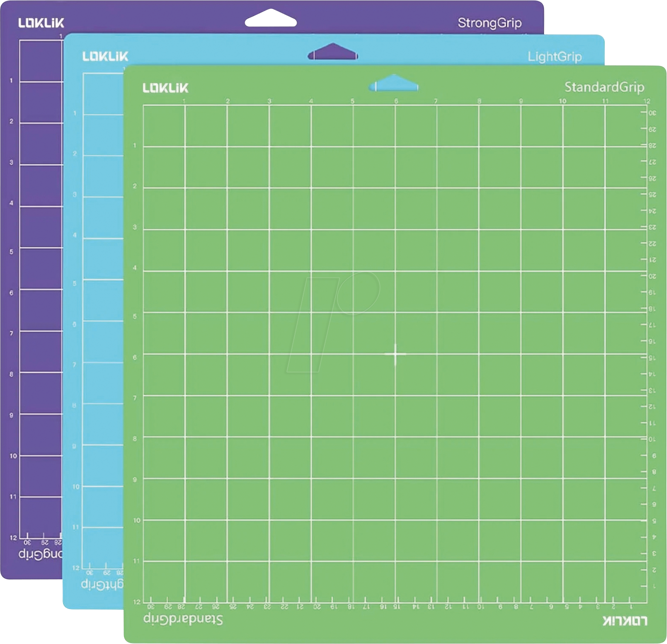
Task: Click the upside-down LOKLiK logo on green mat
Action: (625, 621)
